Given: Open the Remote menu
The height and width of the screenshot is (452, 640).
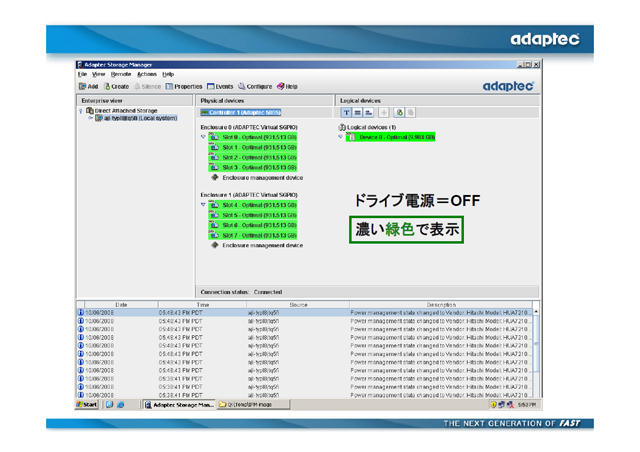Looking at the screenshot, I should (121, 74).
